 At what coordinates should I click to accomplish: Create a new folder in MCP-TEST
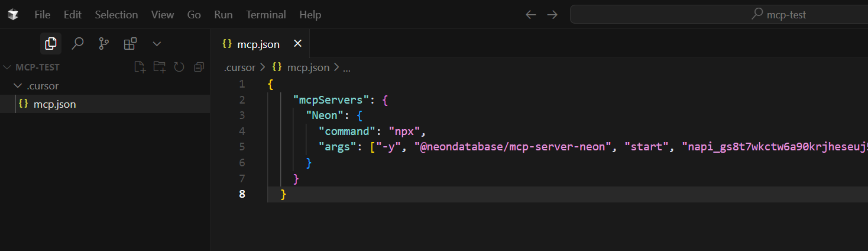(160, 67)
